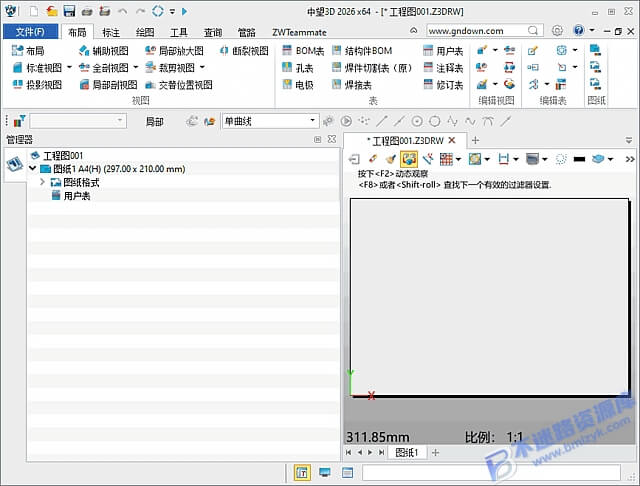640x486 pixels.
Task: Expand the 图纸格式 tree node
Action: [42, 182]
